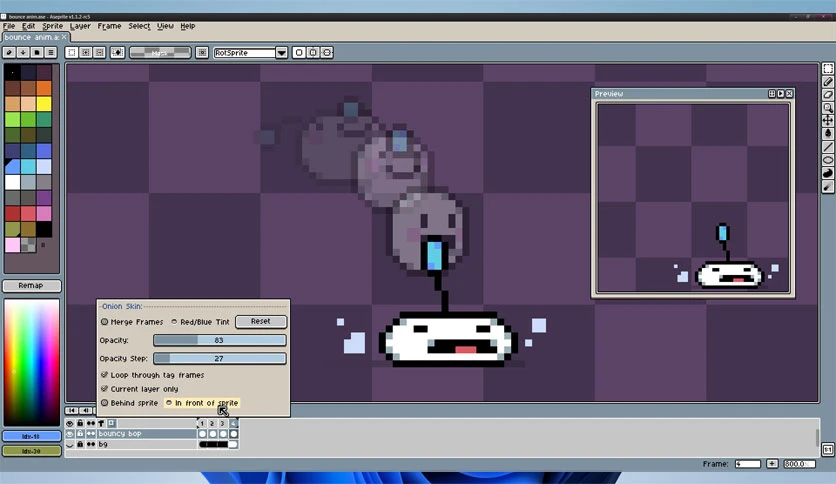Set selection mode to Replace
Screen dimensions: 836x484
(x=71, y=52)
